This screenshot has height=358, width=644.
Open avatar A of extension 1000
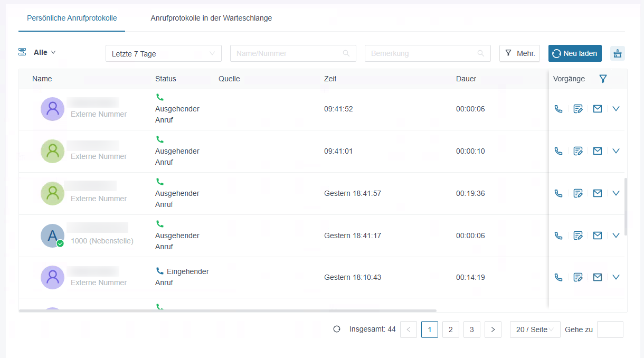click(52, 235)
